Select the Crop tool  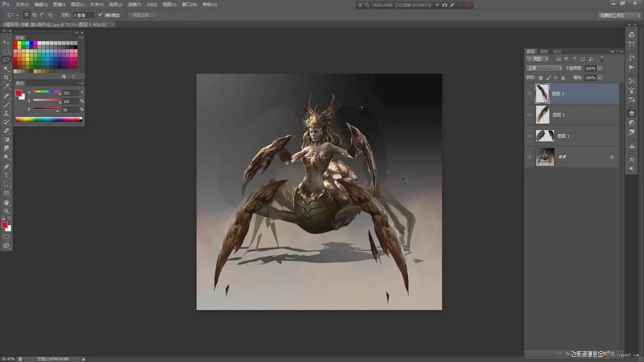tap(6, 77)
